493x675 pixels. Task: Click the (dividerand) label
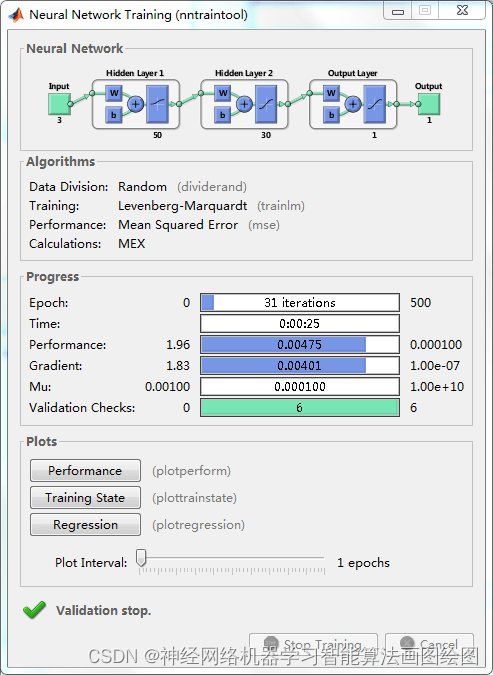(x=212, y=187)
